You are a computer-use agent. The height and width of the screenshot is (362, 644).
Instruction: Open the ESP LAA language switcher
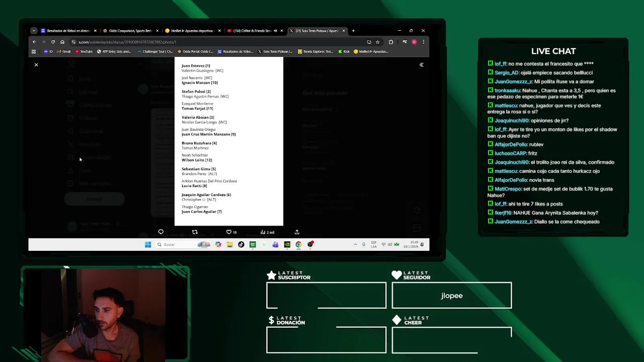point(374,244)
